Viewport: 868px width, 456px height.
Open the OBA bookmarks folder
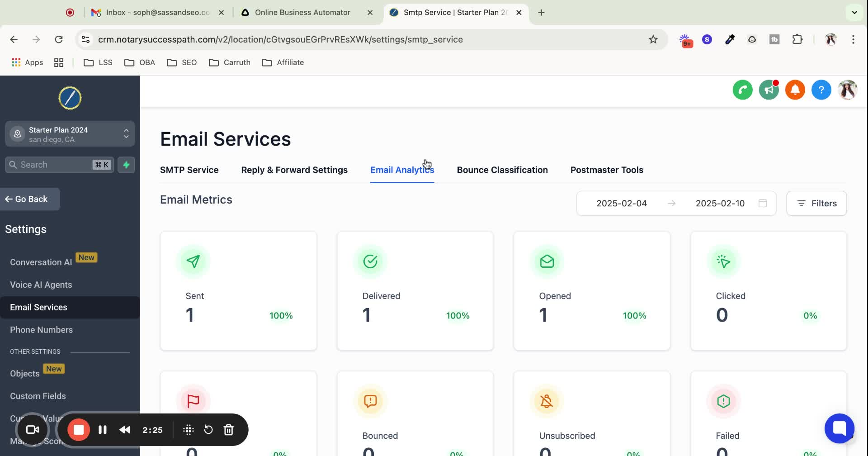point(140,62)
